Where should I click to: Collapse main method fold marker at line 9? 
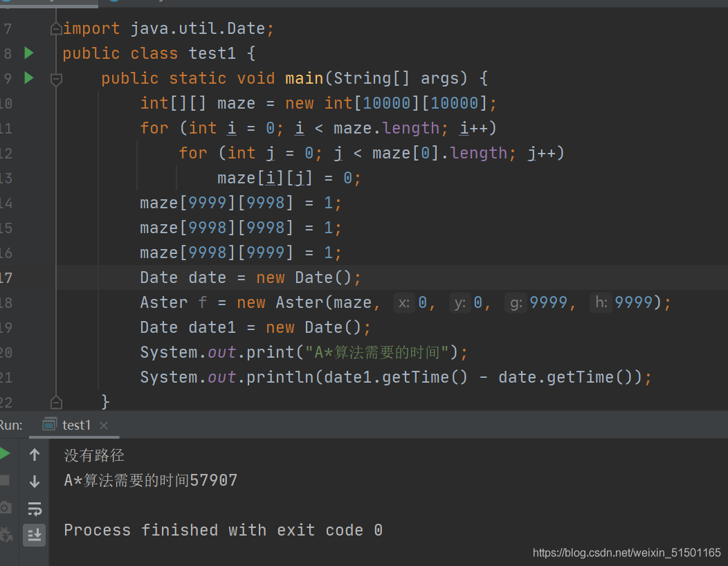tap(56, 79)
